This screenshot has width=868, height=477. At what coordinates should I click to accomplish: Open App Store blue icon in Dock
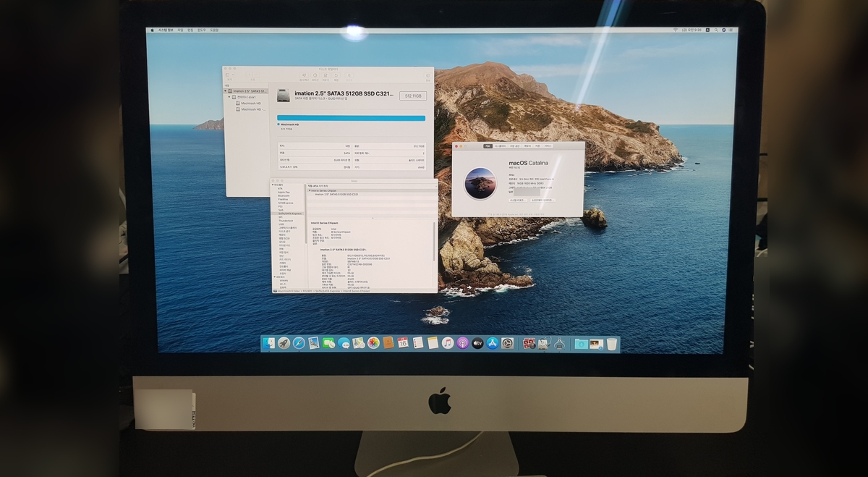(493, 343)
